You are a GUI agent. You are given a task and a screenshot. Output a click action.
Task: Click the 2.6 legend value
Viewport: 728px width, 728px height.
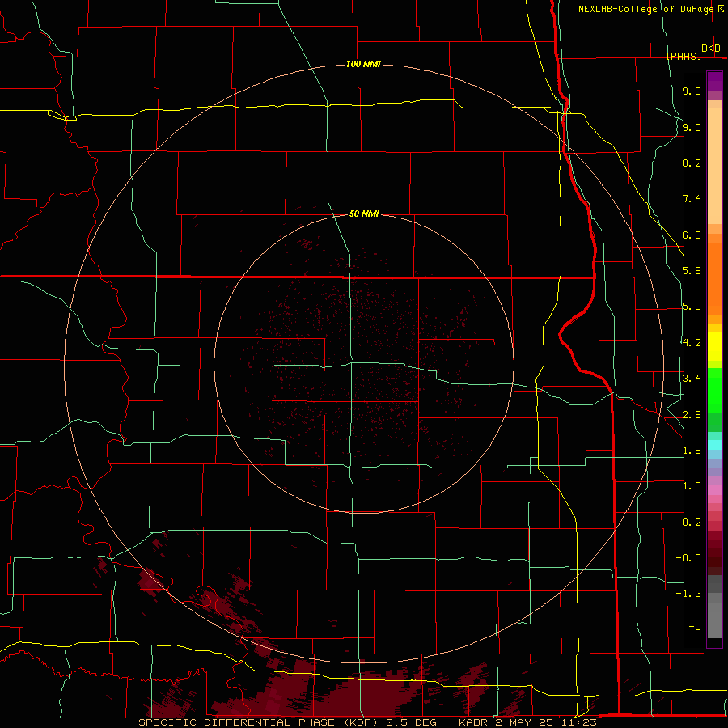coord(692,415)
